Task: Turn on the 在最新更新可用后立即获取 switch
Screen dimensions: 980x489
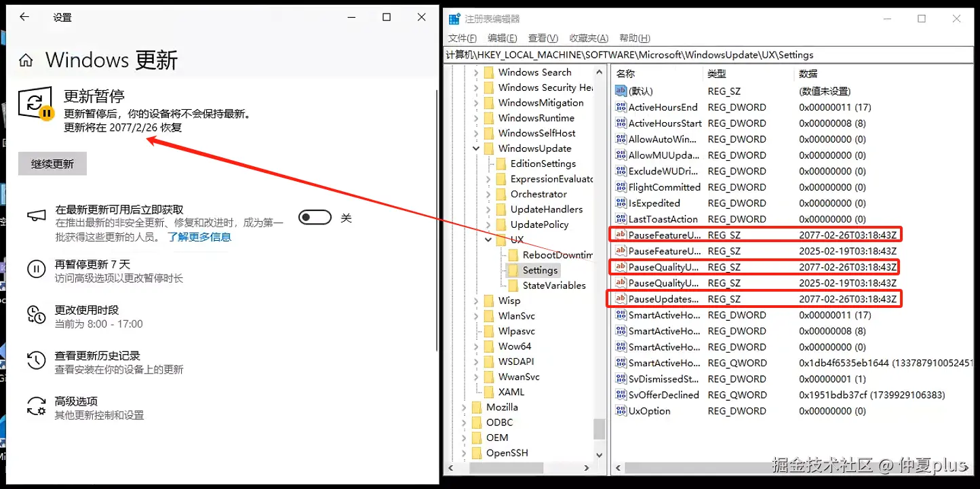Action: click(315, 217)
